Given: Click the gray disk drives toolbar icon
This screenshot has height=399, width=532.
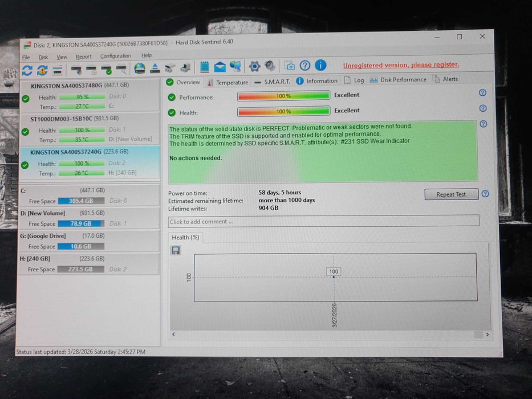Looking at the screenshot, I should 170,68.
